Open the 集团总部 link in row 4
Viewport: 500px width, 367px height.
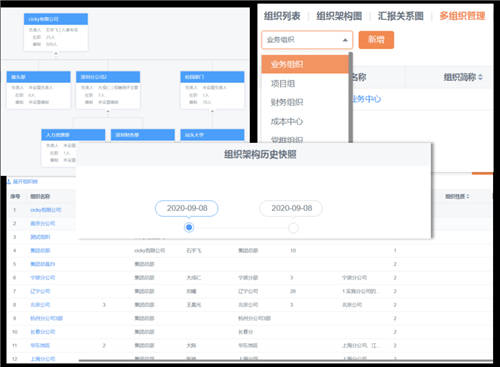pyautogui.click(x=40, y=250)
